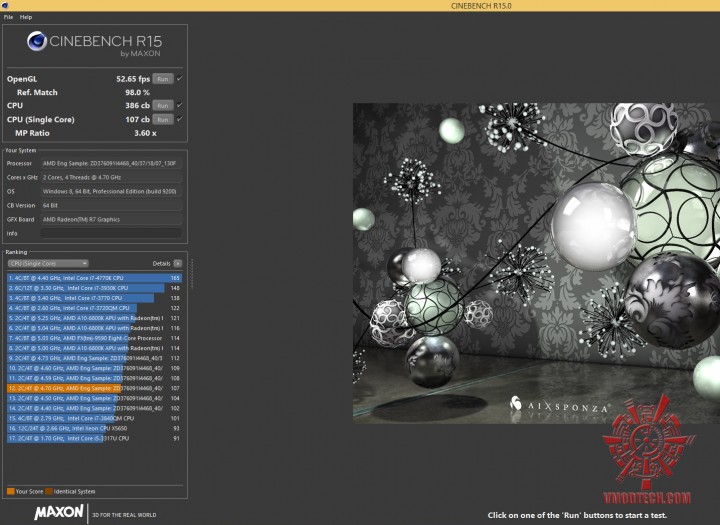Select ranking row 1 Intel Core i7-4770K
The width and height of the screenshot is (720, 525).
[x=94, y=278]
